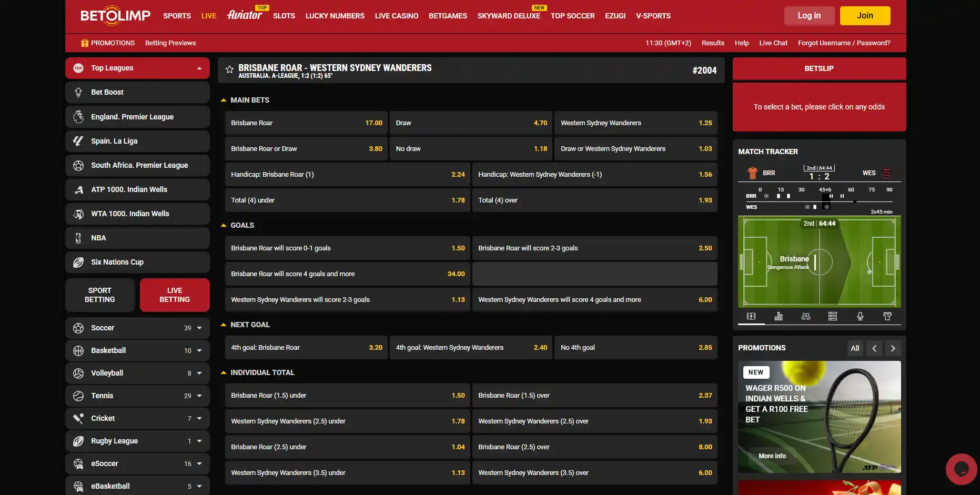
Task: Open commentary microphone icon in match tracker
Action: click(x=860, y=316)
